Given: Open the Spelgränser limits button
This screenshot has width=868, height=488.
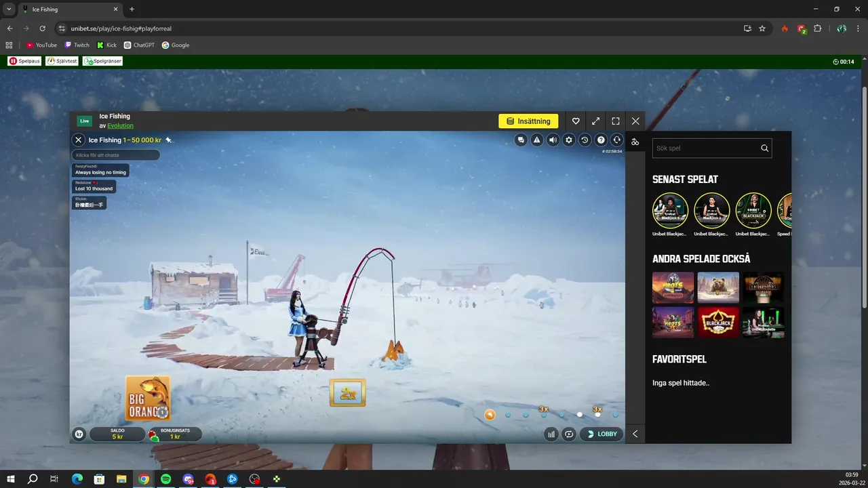Looking at the screenshot, I should coord(102,61).
